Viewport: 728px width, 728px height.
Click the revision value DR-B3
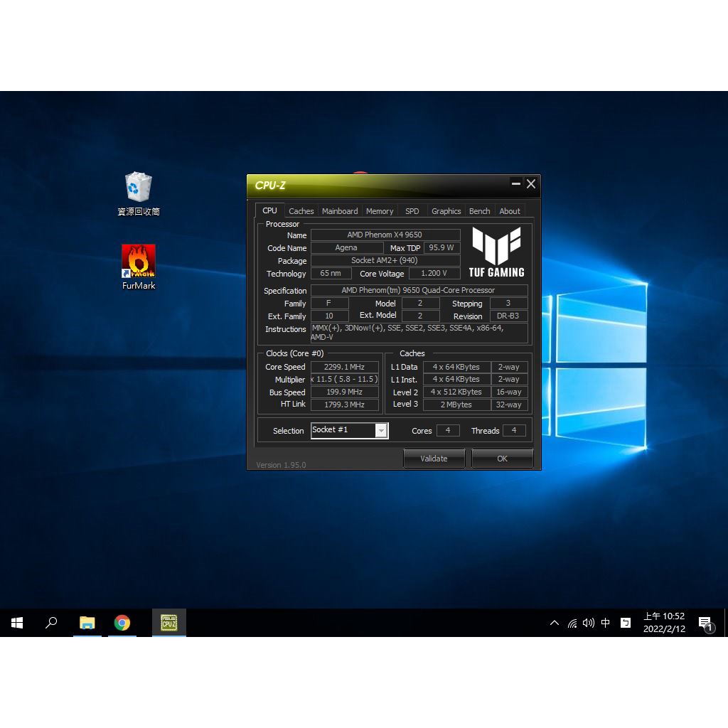(x=508, y=316)
